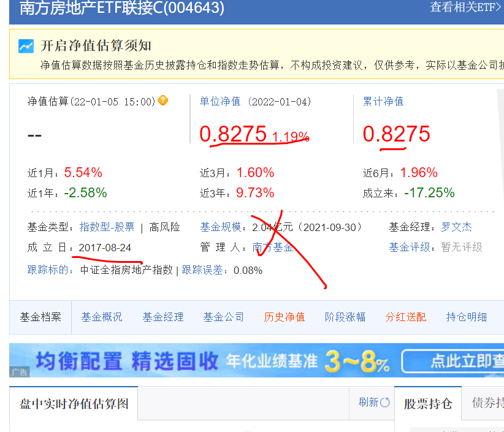Select the 盘中实时净值估算图 tab
504x432 pixels.
coord(74,404)
